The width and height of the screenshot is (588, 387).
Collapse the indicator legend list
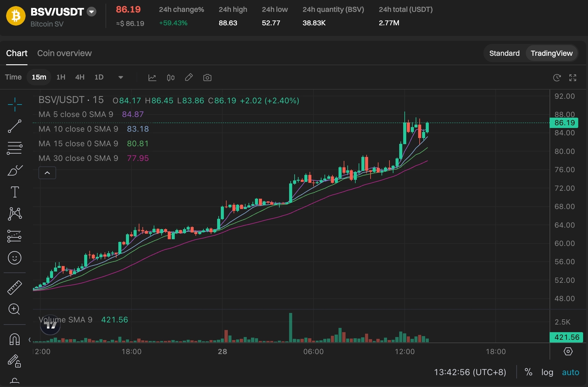[x=47, y=173]
